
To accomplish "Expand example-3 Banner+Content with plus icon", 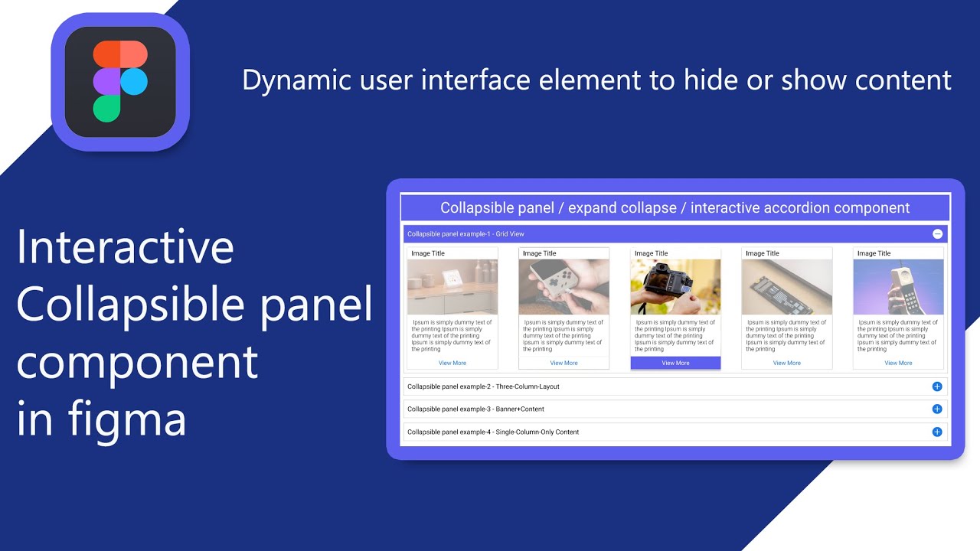I will point(937,409).
